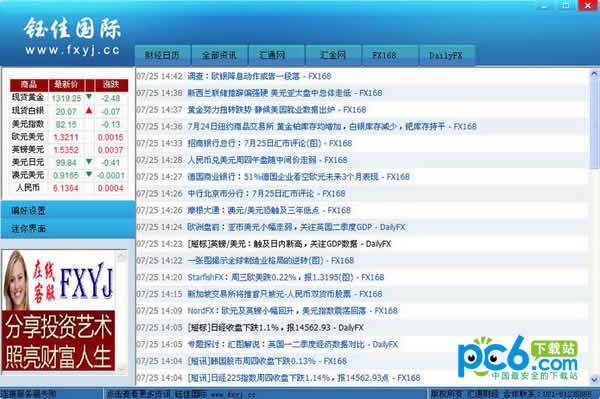
Task: Open [短讯]日经225指数 news item
Action: pyautogui.click(x=304, y=378)
